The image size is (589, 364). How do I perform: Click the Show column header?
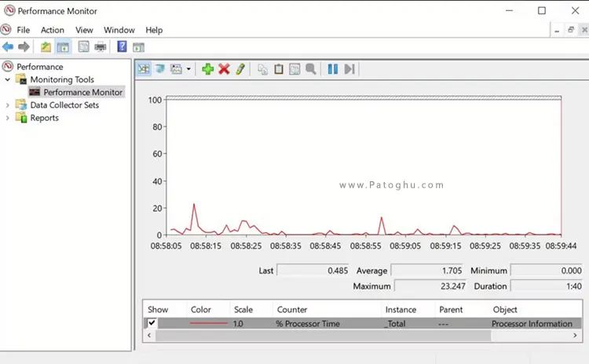(x=158, y=310)
